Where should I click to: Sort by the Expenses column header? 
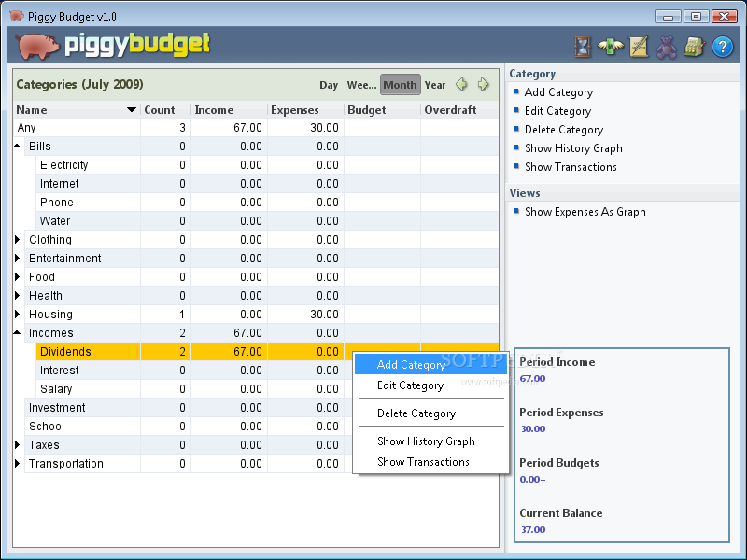(305, 110)
